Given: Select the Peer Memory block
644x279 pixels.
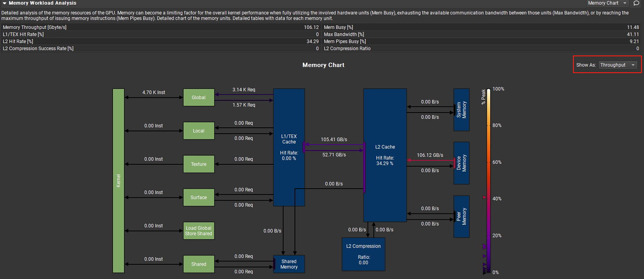Looking at the screenshot, I should [461, 216].
